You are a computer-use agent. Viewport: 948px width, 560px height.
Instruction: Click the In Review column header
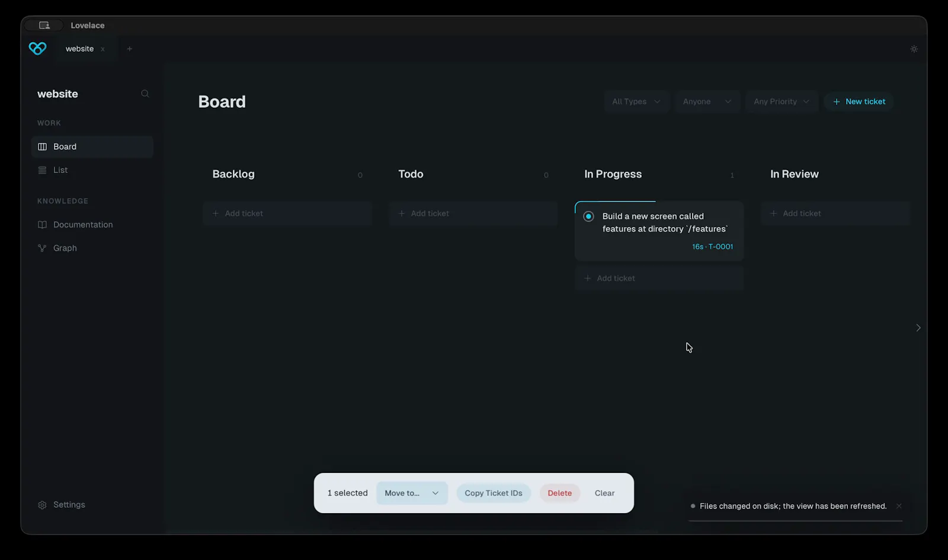click(795, 174)
